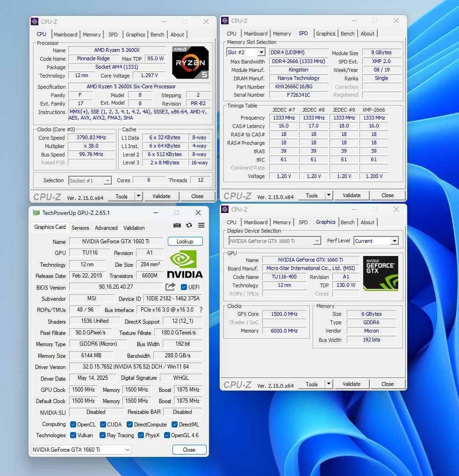The height and width of the screenshot is (476, 459).
Task: Toggle the PhysX checkbox
Action: click(141, 435)
